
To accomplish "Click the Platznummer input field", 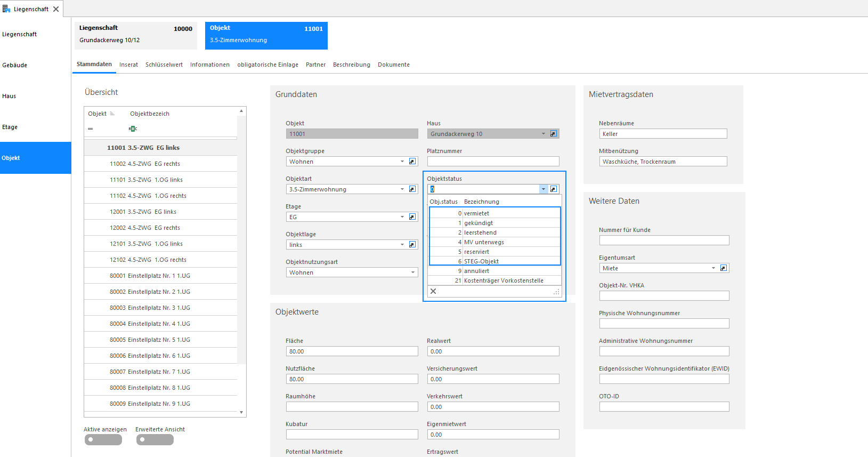I will click(493, 162).
